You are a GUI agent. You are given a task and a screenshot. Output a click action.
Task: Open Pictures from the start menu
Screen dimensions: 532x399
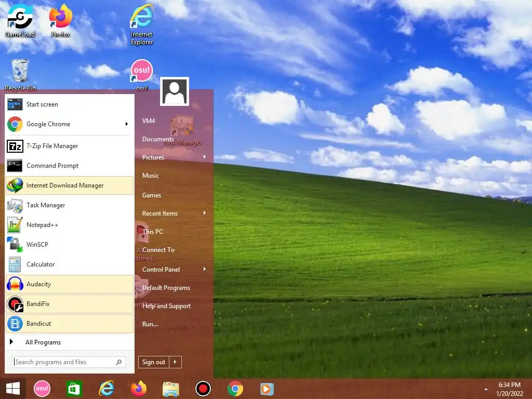(153, 157)
